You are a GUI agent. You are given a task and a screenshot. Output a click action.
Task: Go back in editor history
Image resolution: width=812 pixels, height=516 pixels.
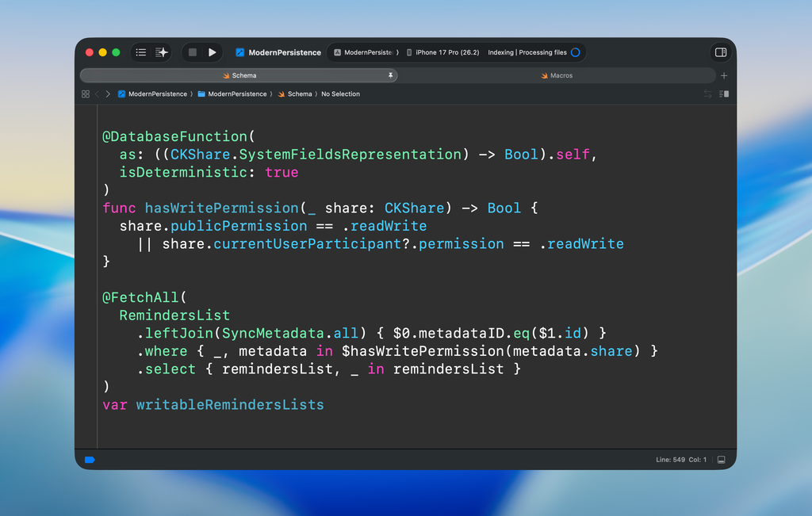[98, 94]
